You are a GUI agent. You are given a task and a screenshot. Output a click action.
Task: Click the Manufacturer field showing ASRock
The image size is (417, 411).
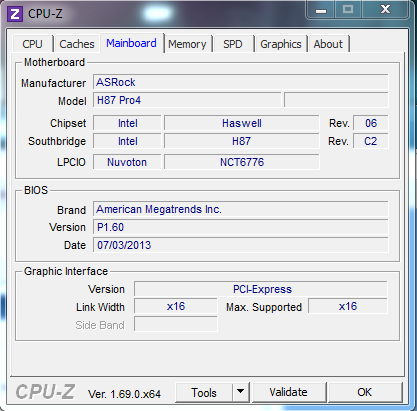[x=240, y=82]
